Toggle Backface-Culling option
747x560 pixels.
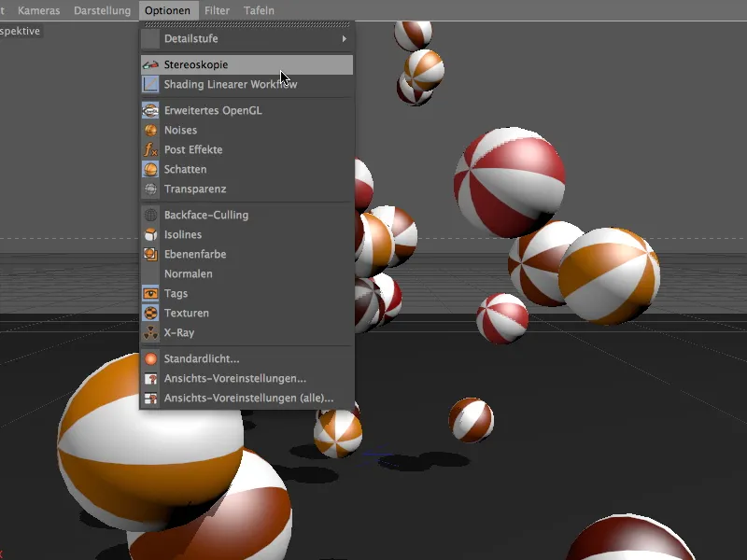pos(247,215)
